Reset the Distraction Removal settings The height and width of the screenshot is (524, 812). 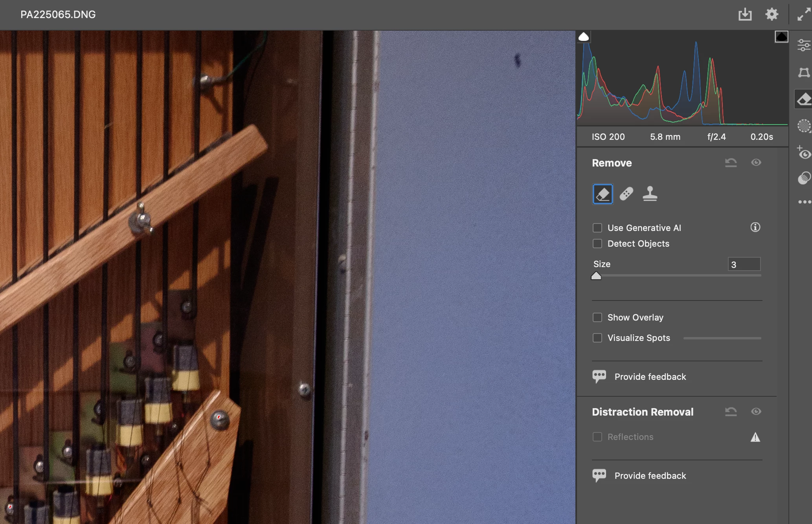pos(731,412)
